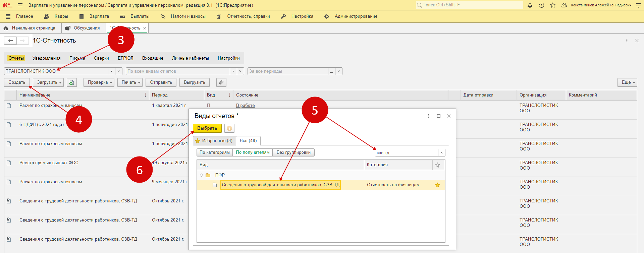Open favorites star icon in title bar
Screen dimensions: 644x253
tap(553, 5)
